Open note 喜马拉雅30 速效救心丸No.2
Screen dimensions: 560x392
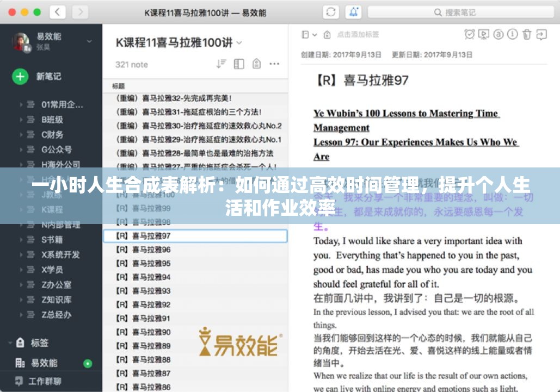(x=195, y=126)
